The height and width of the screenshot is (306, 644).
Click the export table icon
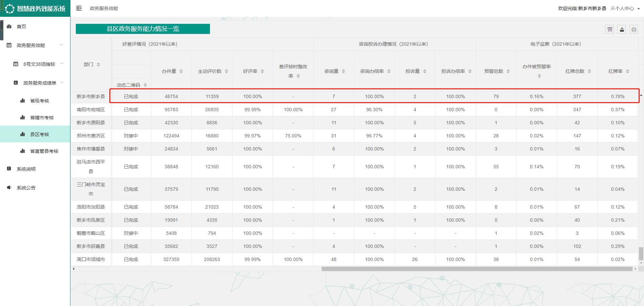click(622, 30)
